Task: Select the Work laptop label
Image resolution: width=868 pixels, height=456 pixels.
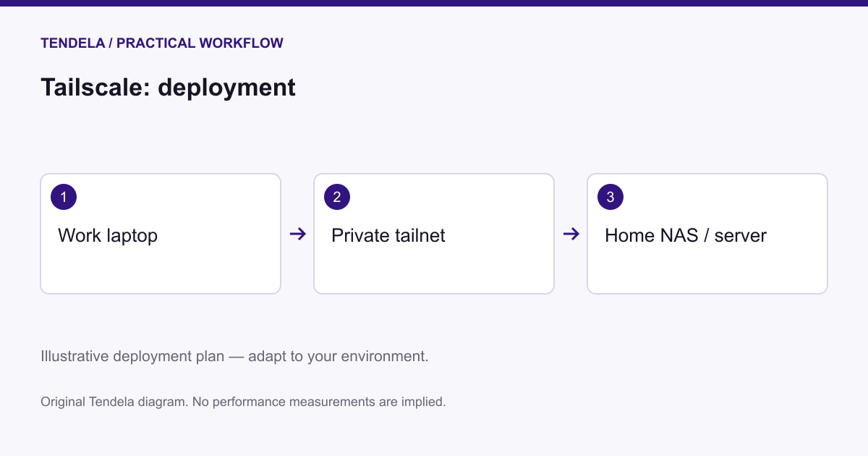Action: pos(108,235)
